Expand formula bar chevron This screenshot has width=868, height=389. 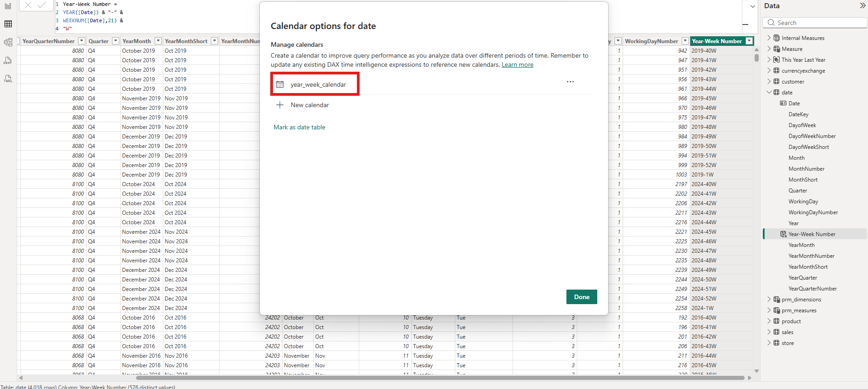point(753,6)
